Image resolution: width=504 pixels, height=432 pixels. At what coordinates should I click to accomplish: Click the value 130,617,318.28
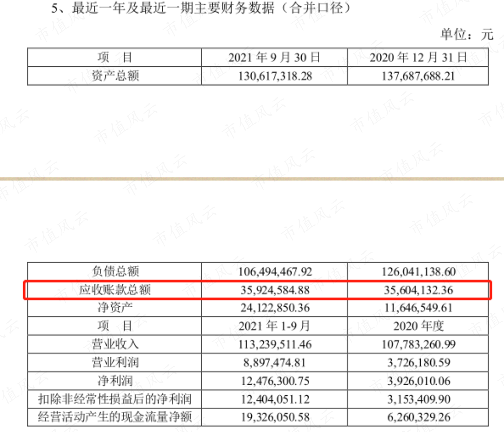[275, 76]
